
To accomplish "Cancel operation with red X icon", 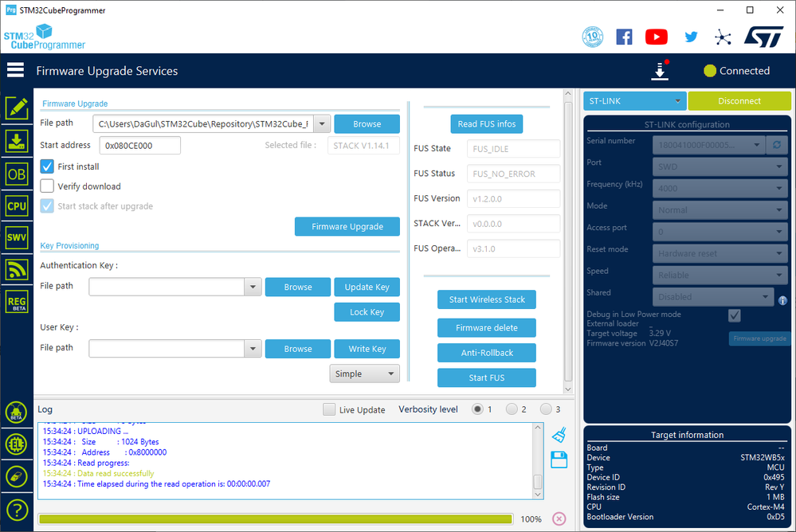I will 559,518.
